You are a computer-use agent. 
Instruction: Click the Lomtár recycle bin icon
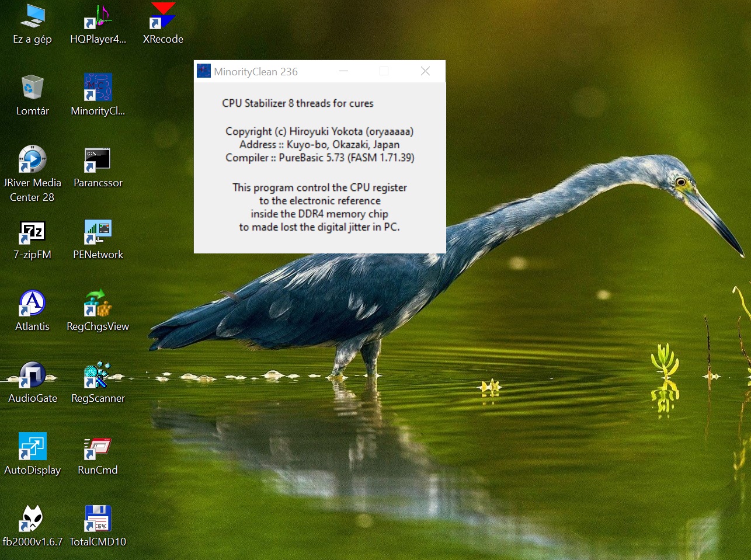[32, 88]
